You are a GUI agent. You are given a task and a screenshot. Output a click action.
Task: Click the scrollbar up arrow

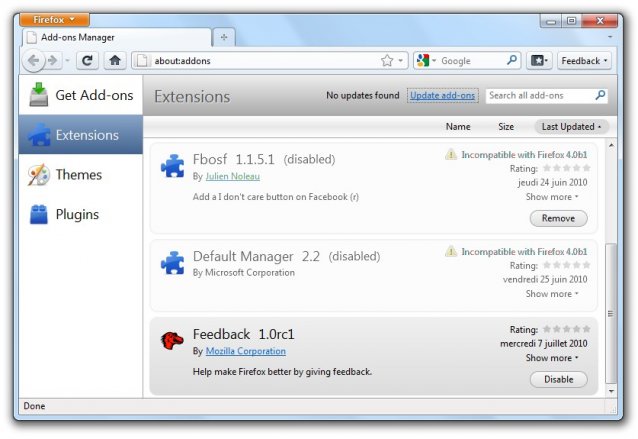(x=611, y=145)
